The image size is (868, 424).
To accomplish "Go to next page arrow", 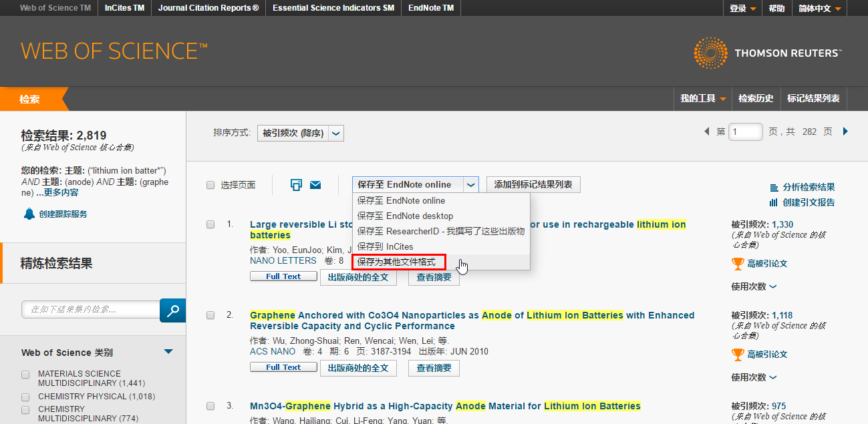I will pyautogui.click(x=845, y=132).
